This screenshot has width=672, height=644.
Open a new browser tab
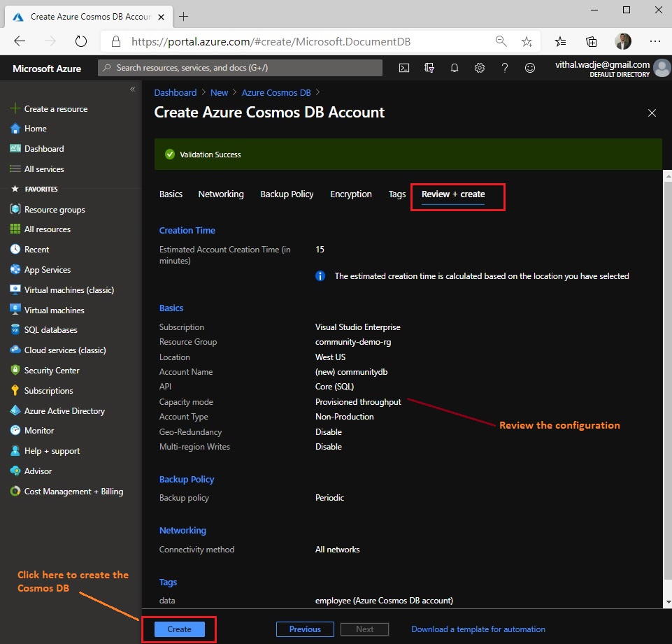point(183,16)
